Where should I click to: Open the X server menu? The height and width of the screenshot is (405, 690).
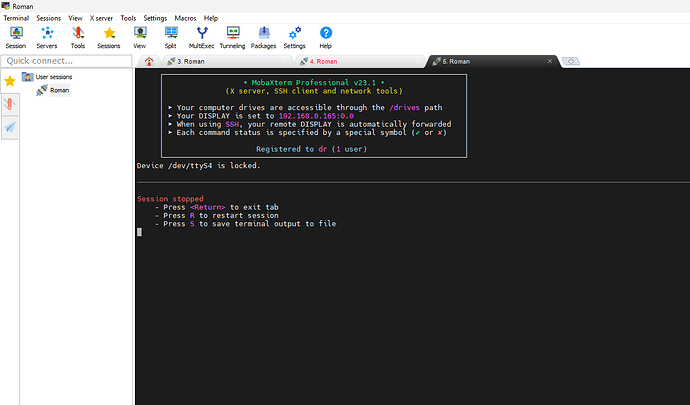[x=101, y=18]
